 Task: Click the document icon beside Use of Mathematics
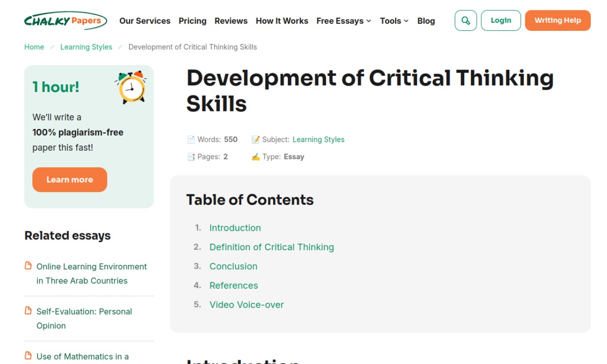pos(28,355)
